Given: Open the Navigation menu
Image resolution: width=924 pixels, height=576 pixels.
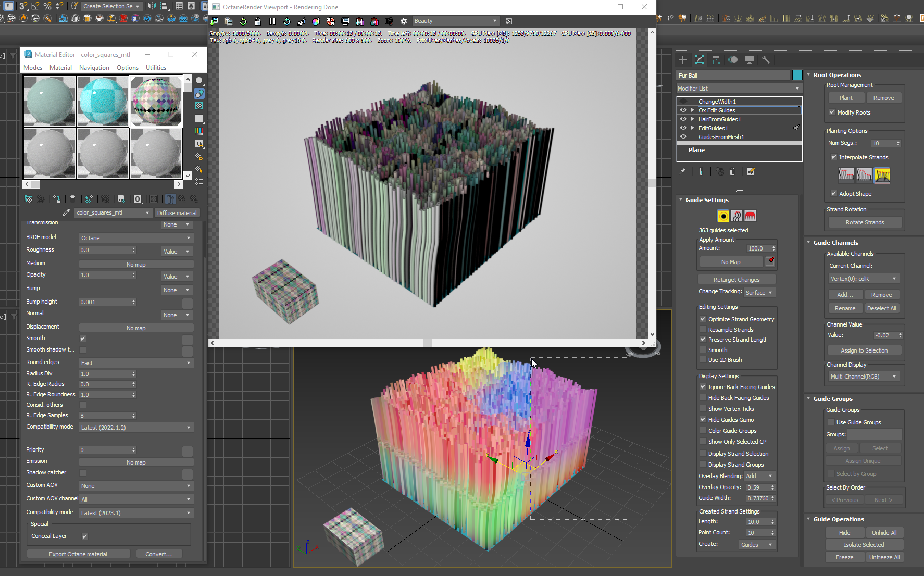Looking at the screenshot, I should 94,68.
